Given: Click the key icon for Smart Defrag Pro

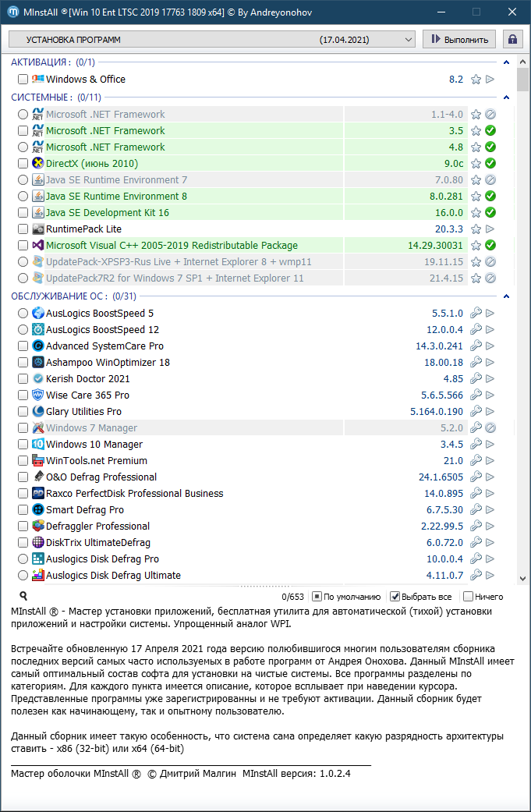Looking at the screenshot, I should (x=476, y=510).
